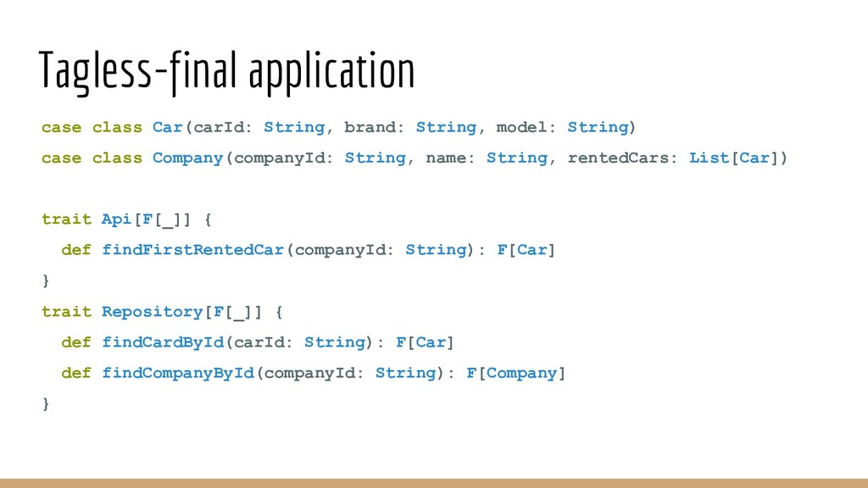Screen dimensions: 868x488
Task: Click the 'trait' keyword before Repository
Action: coord(66,312)
